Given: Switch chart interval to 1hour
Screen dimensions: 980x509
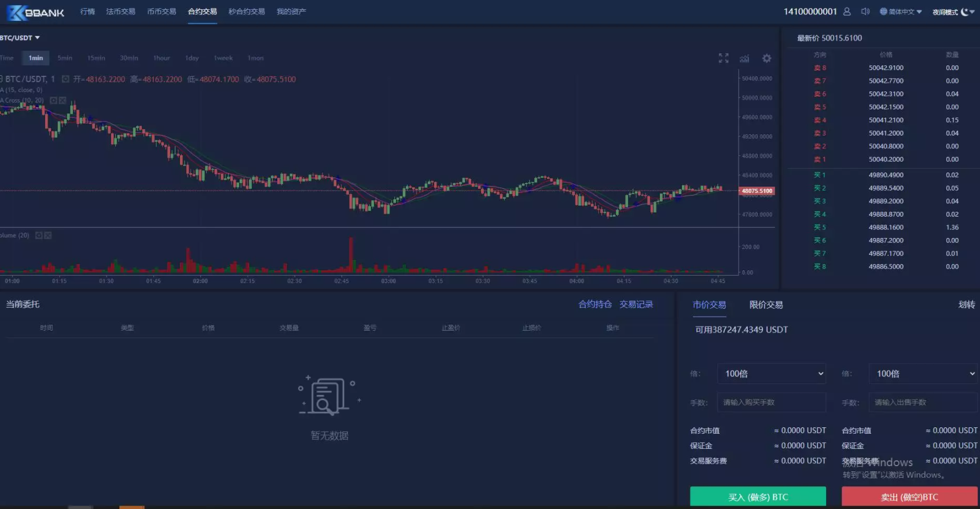Looking at the screenshot, I should [162, 58].
